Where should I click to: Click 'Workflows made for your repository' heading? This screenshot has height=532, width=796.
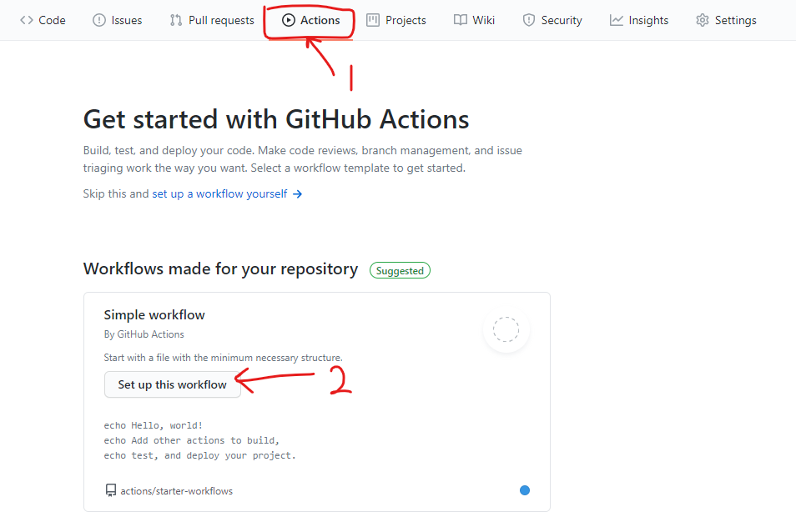pyautogui.click(x=221, y=269)
